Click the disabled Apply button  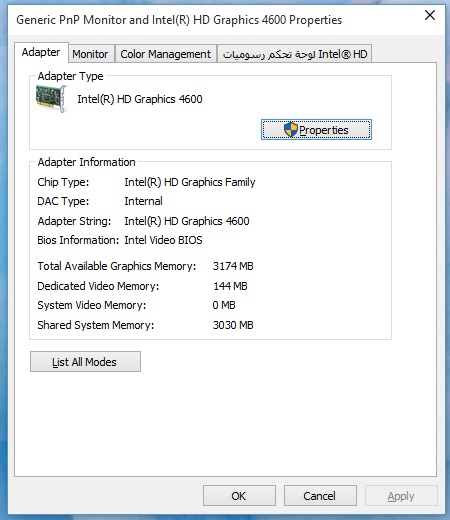[401, 496]
